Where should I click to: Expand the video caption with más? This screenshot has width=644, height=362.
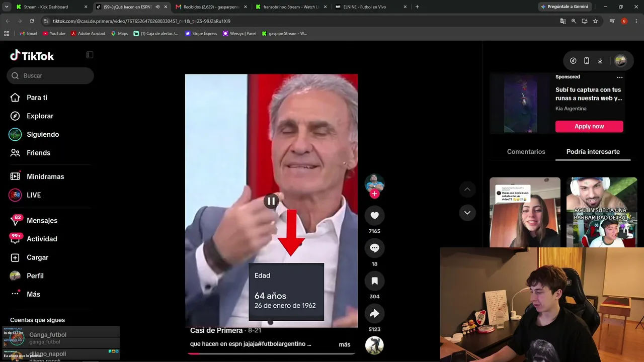coord(345,344)
